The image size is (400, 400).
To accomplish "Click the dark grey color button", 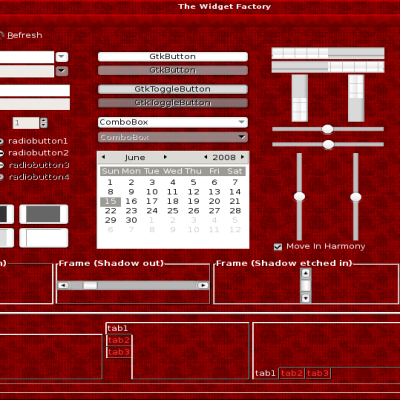I will (x=44, y=214).
